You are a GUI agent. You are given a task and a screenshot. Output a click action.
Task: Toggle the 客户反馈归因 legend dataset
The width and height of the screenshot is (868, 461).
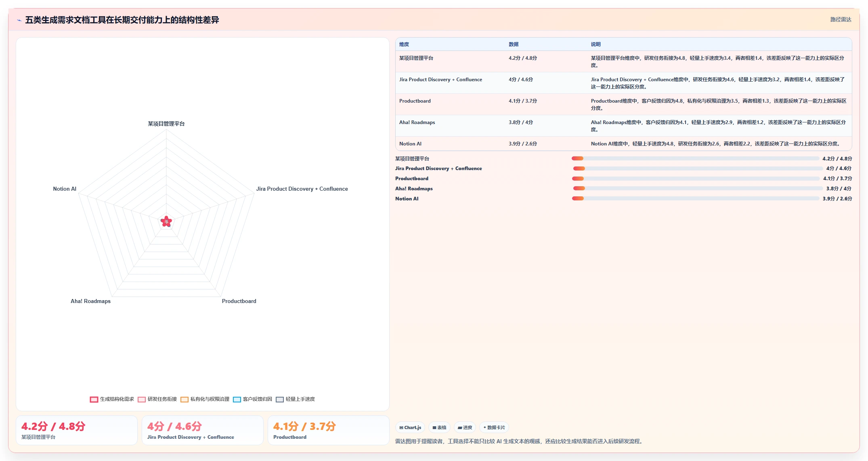(x=252, y=399)
